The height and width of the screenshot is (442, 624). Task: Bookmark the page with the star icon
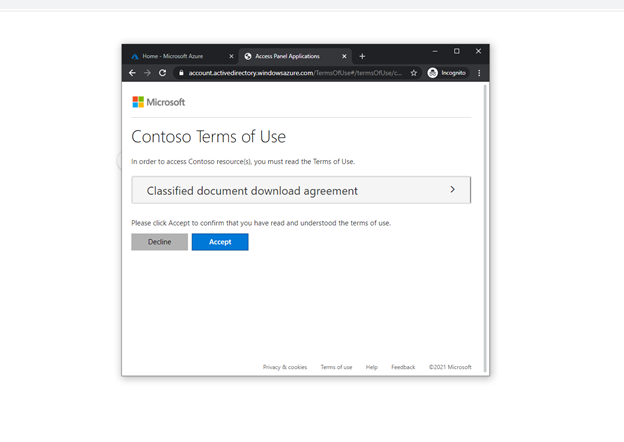click(x=414, y=73)
